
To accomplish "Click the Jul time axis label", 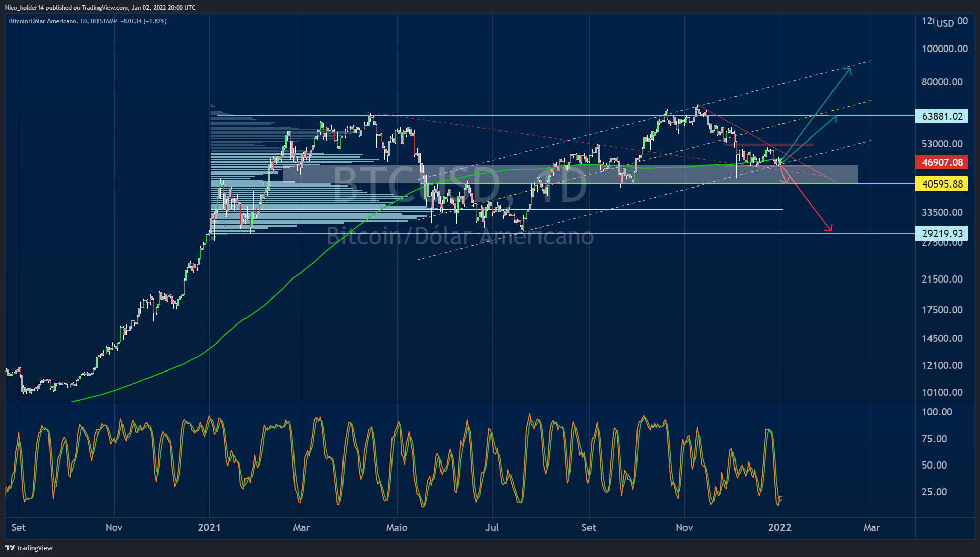I will (x=492, y=527).
